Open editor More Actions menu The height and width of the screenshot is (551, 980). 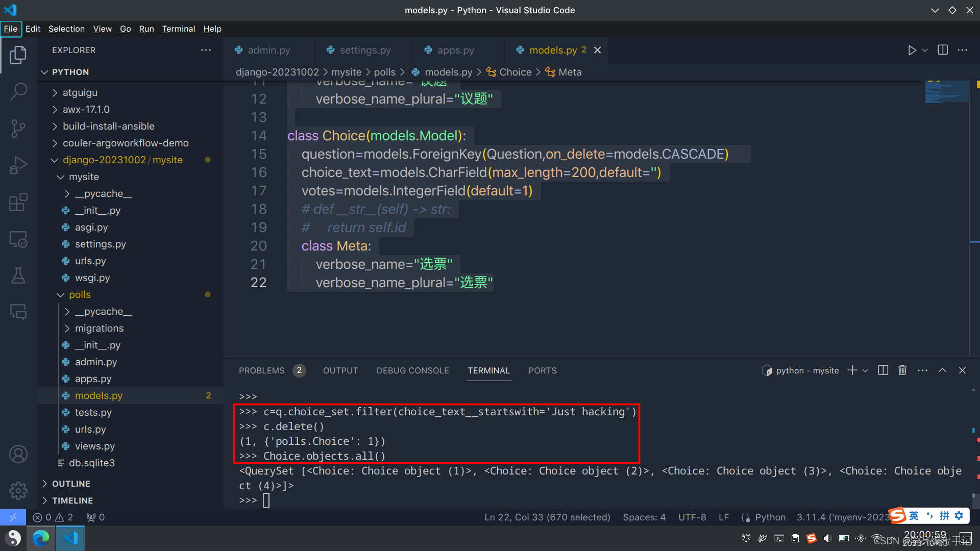click(x=963, y=50)
